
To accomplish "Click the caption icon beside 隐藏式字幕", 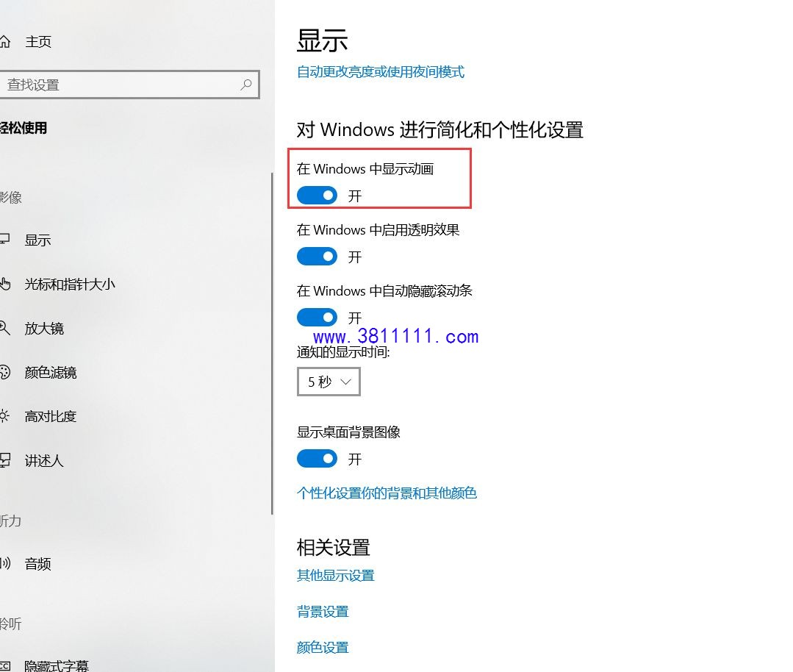I will [x=5, y=666].
